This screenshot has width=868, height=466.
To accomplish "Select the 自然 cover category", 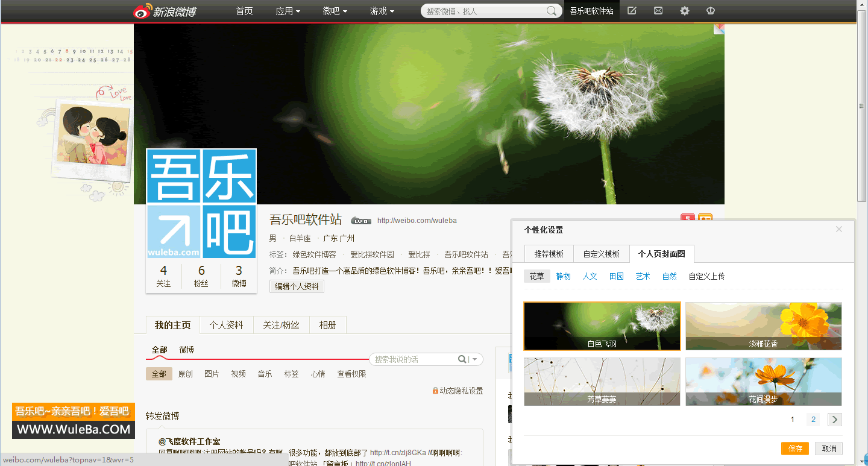I will click(669, 276).
